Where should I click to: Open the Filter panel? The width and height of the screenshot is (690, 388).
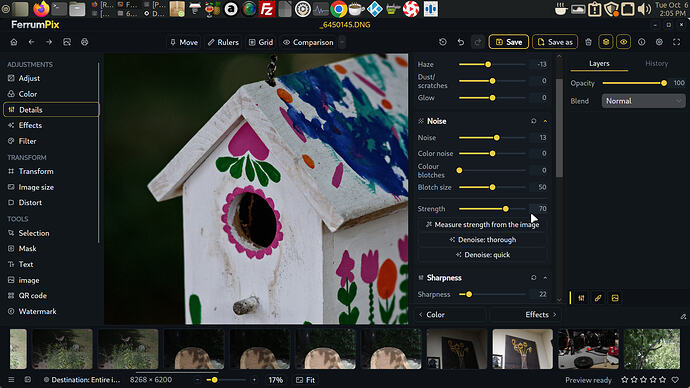pyautogui.click(x=51, y=141)
